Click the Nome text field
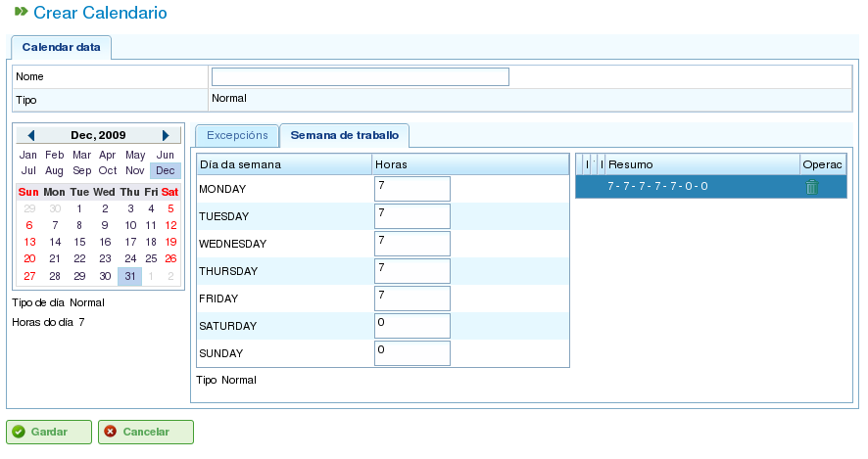Image resolution: width=868 pixels, height=459 pixels. [x=360, y=77]
